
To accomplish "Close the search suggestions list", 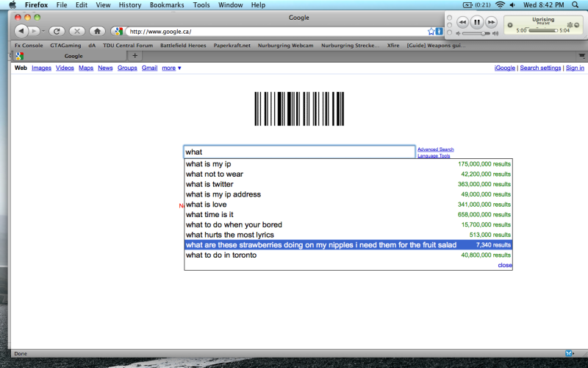I will [x=505, y=265].
